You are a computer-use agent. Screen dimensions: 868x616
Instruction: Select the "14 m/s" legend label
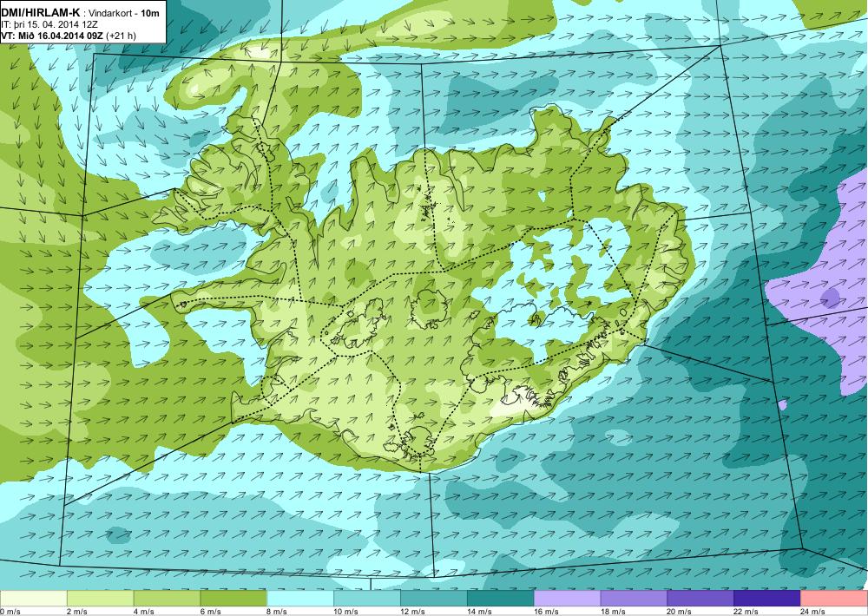pos(479,612)
